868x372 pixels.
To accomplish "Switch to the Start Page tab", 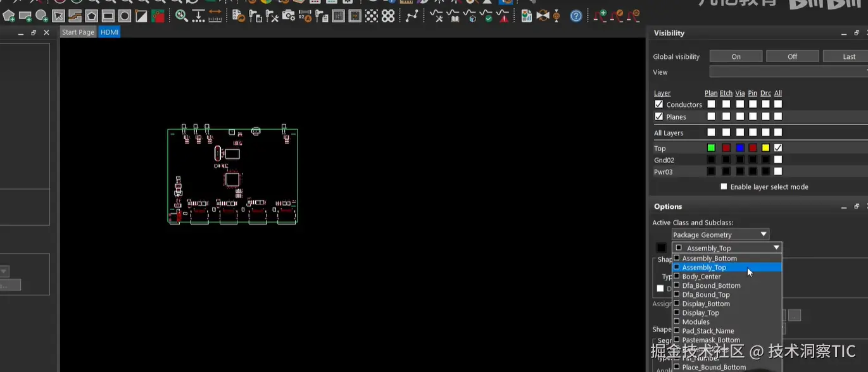I will (x=78, y=32).
